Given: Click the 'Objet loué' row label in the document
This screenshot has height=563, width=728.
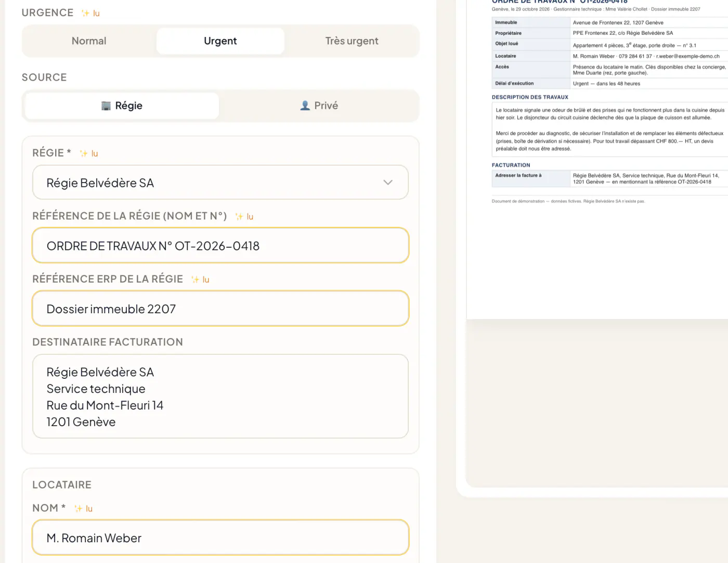Looking at the screenshot, I should [x=506, y=44].
